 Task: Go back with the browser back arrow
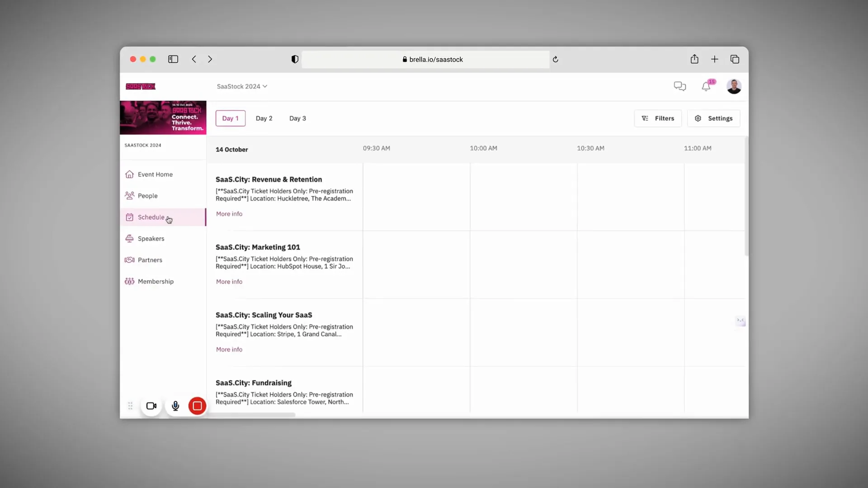[x=194, y=59]
